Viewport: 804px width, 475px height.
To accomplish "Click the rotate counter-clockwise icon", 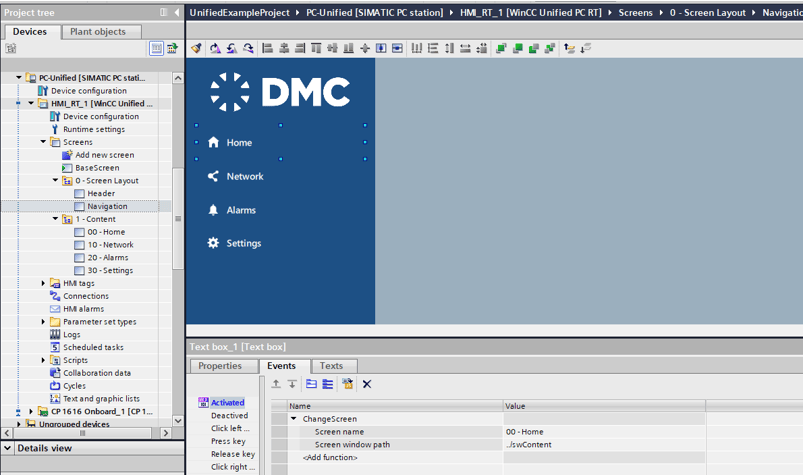I will (232, 48).
